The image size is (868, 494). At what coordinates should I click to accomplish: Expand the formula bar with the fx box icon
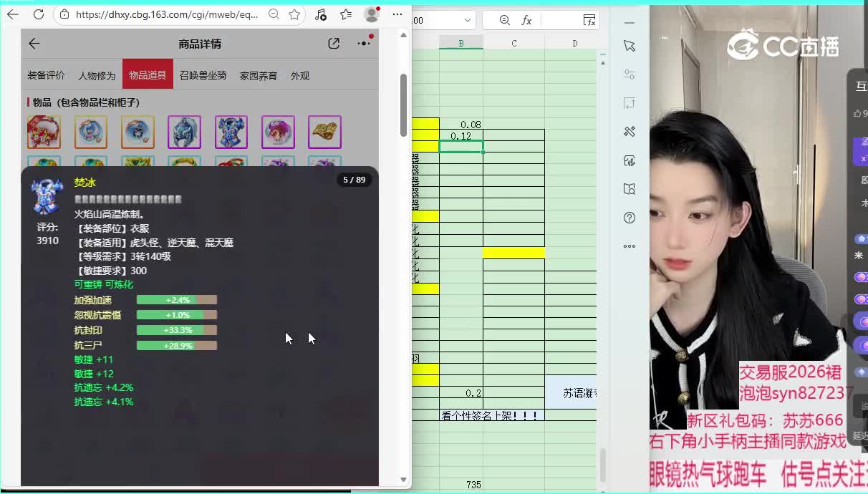(589, 21)
